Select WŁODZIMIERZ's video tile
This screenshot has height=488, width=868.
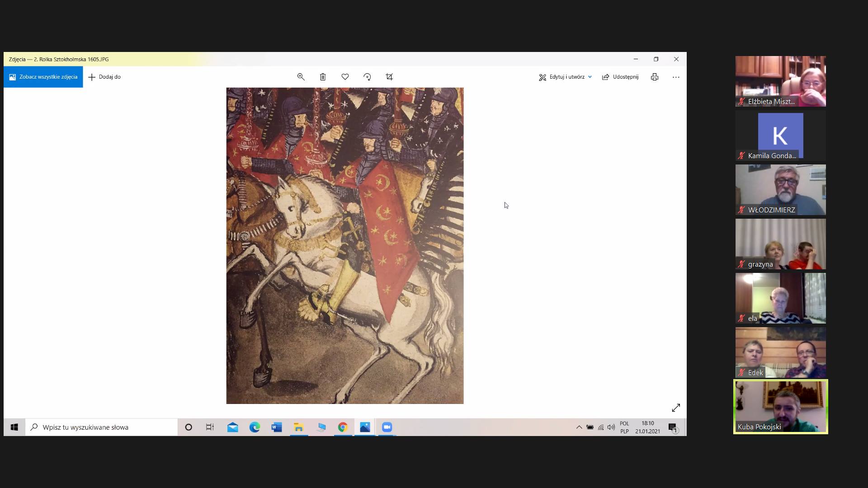(781, 190)
